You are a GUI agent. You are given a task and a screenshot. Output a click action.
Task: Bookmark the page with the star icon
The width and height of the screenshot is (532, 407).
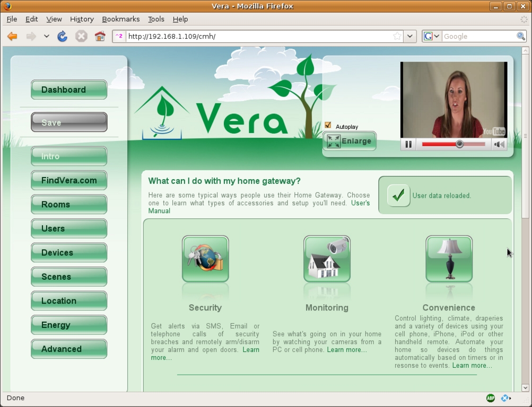pos(397,37)
